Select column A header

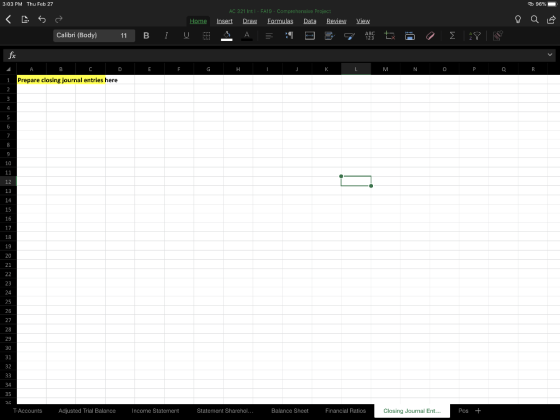point(31,69)
